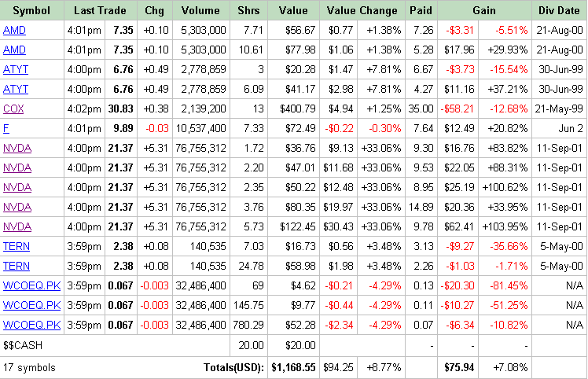Click the $$CASH row label
The width and height of the screenshot is (588, 379).
pos(23,345)
